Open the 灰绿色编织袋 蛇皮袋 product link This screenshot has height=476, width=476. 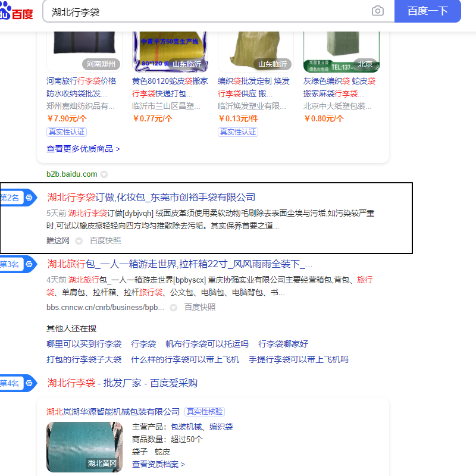339,87
